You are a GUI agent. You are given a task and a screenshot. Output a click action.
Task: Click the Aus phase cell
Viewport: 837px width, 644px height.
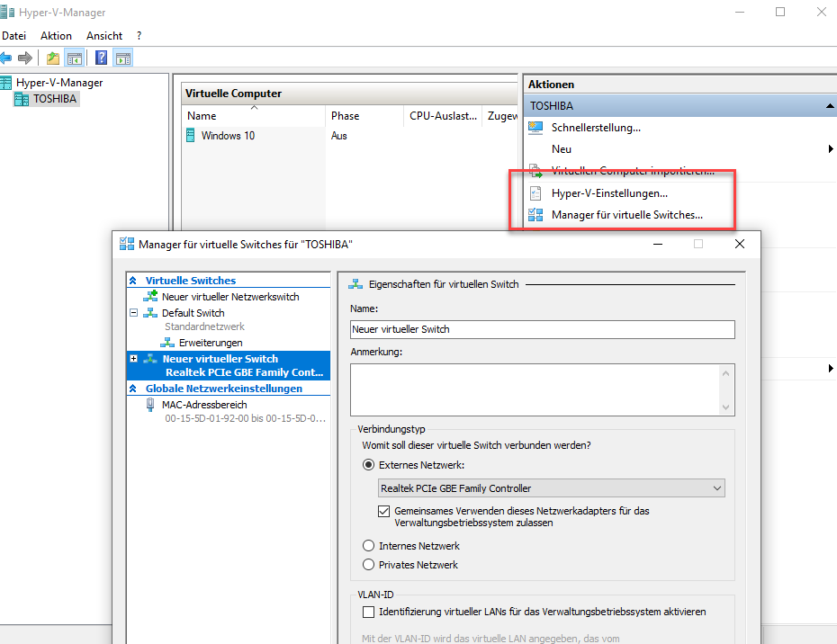pos(339,136)
